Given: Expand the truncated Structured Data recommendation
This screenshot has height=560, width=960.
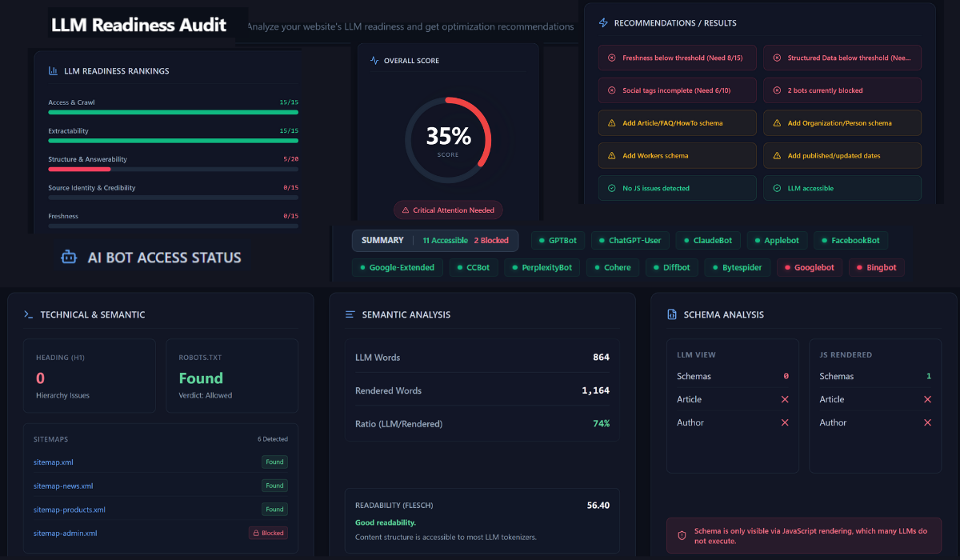Looking at the screenshot, I should point(842,58).
